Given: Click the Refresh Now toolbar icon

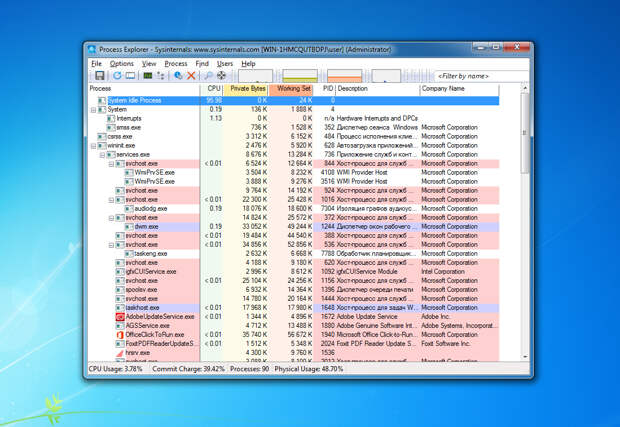Looking at the screenshot, I should pos(117,76).
